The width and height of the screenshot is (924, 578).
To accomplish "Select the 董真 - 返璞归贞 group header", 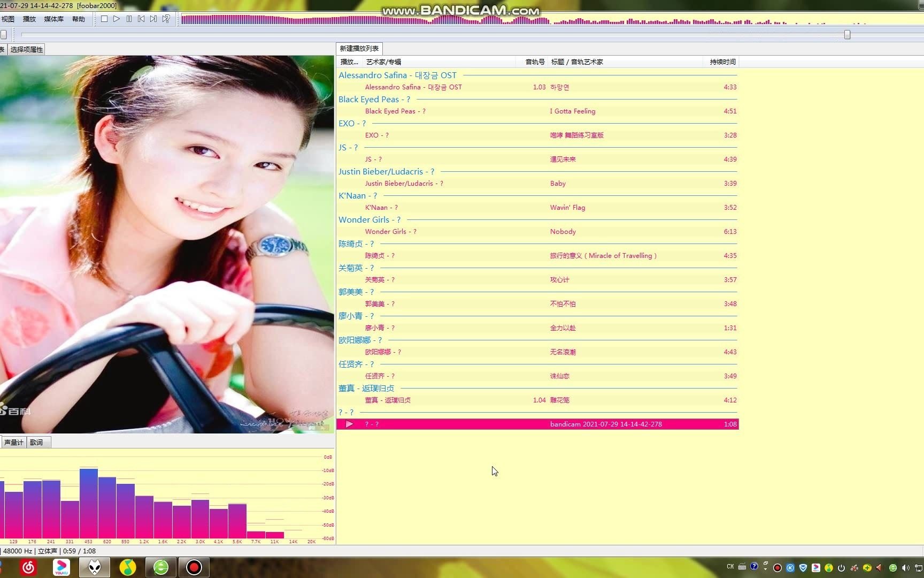I will pos(366,389).
